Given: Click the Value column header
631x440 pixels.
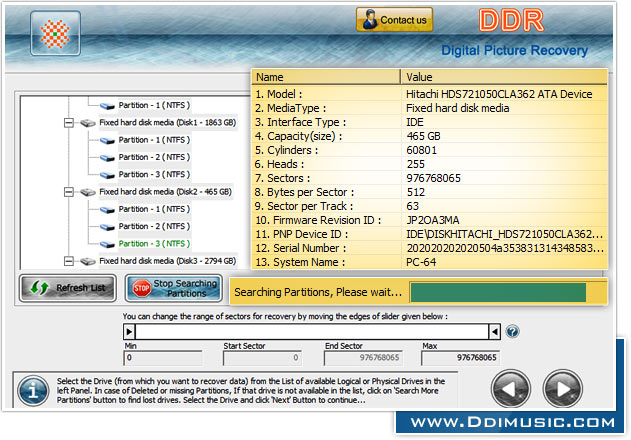Looking at the screenshot, I should pos(504,77).
